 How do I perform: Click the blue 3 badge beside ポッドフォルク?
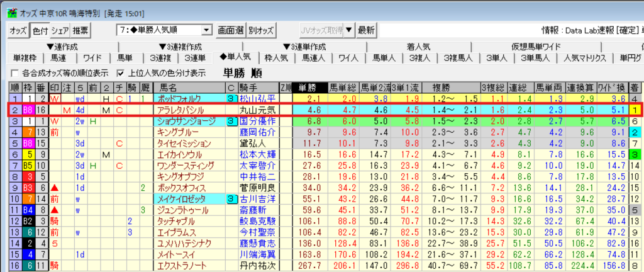pos(231,99)
